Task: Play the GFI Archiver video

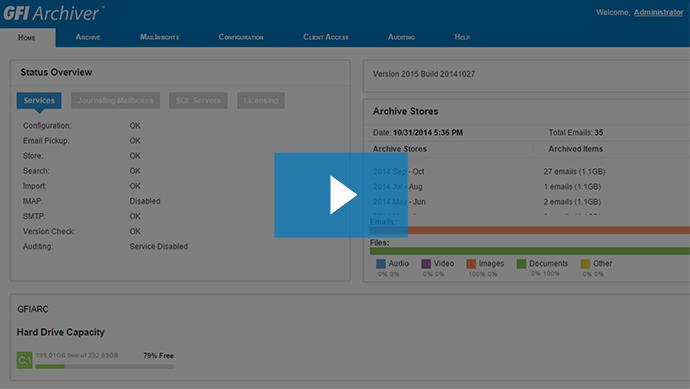Action: coord(341,195)
